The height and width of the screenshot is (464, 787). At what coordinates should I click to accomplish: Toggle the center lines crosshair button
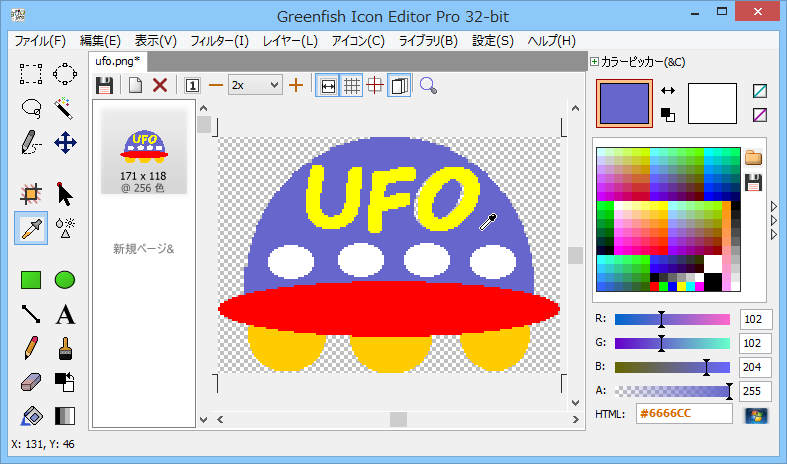coord(375,86)
